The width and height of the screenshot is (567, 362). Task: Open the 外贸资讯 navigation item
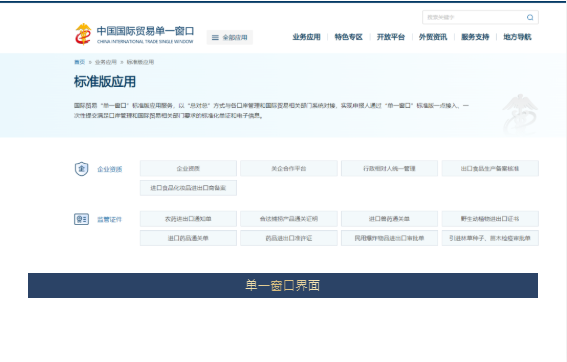tap(433, 37)
